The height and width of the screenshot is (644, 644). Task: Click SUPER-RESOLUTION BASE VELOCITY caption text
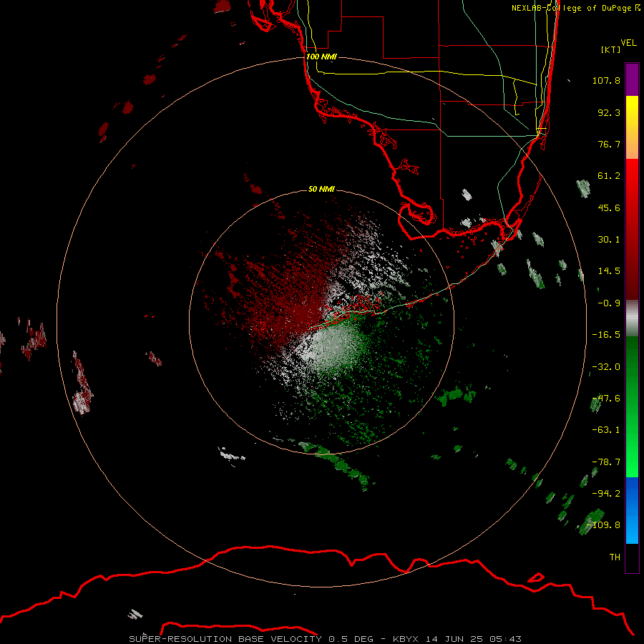(227, 639)
